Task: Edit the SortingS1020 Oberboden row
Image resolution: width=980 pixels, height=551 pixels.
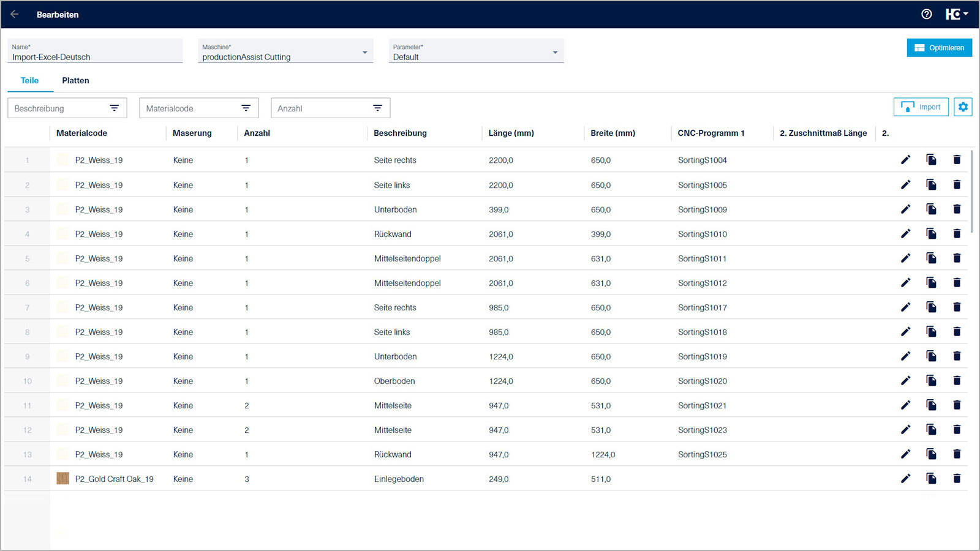Action: click(x=905, y=381)
